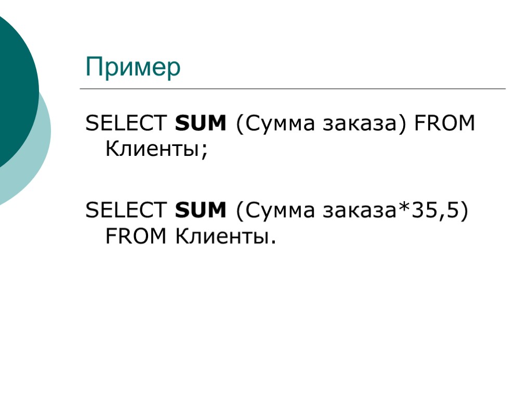Click the bold SUM in the first query

pyautogui.click(x=202, y=124)
